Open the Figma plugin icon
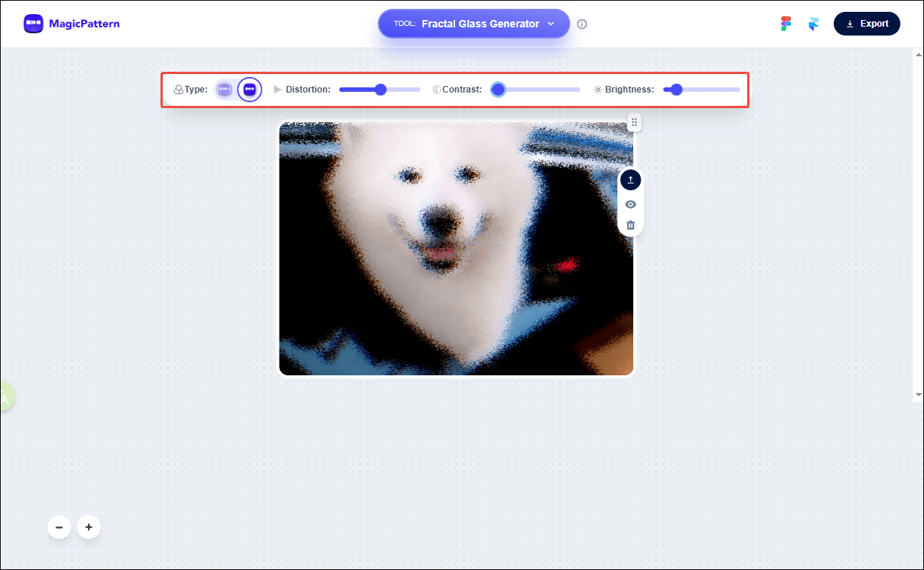This screenshot has height=570, width=924. pos(786,23)
